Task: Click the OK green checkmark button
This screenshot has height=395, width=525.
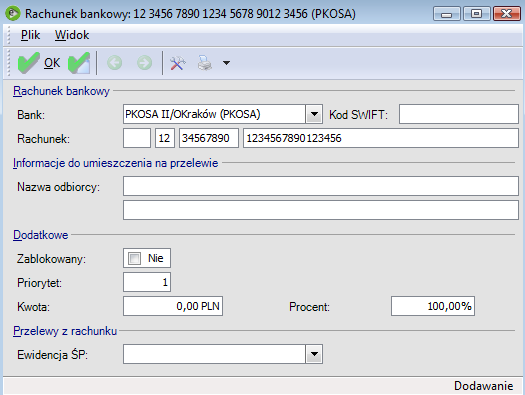Action: tap(39, 63)
